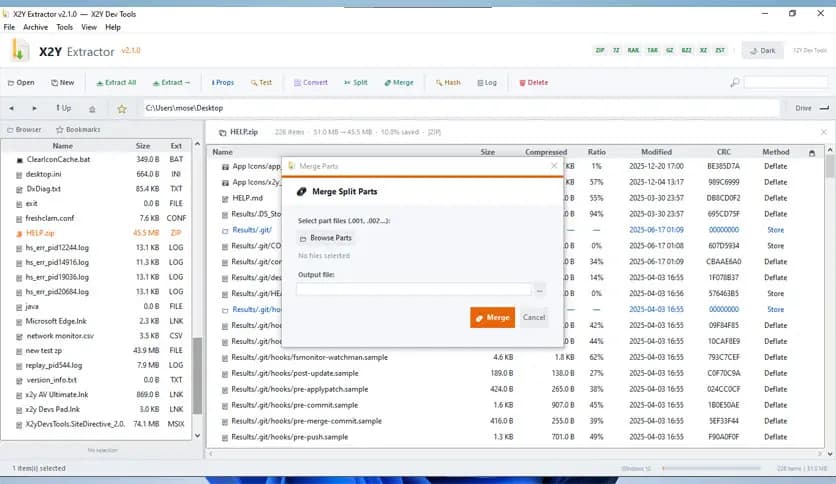Click the Merge button in the main toolbar

pos(399,83)
